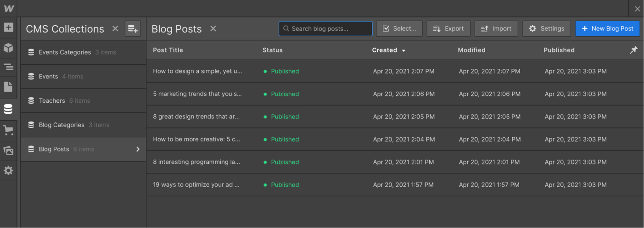Viewport: 644px width, 228px height.
Task: Open the Assets images icon
Action: 8,150
